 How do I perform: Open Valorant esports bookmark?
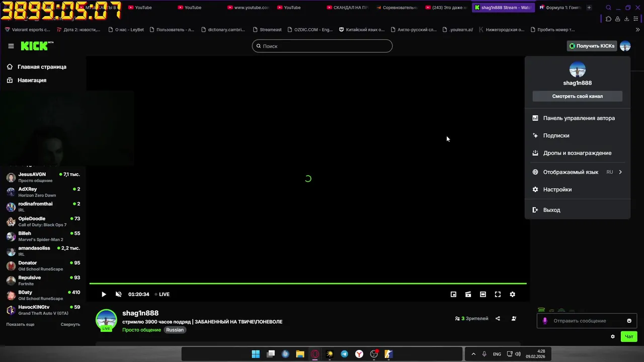click(x=28, y=30)
